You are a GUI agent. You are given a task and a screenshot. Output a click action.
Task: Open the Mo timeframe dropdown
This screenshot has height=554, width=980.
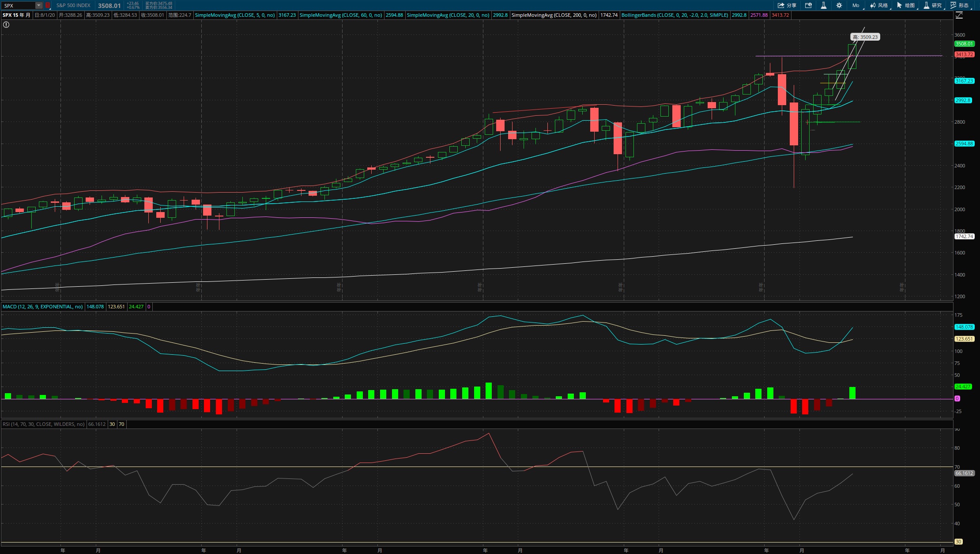[x=856, y=5]
